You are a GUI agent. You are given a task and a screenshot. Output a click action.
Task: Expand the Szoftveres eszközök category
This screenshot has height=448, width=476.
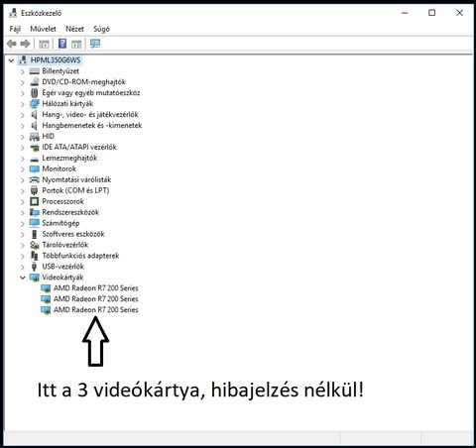tap(23, 234)
